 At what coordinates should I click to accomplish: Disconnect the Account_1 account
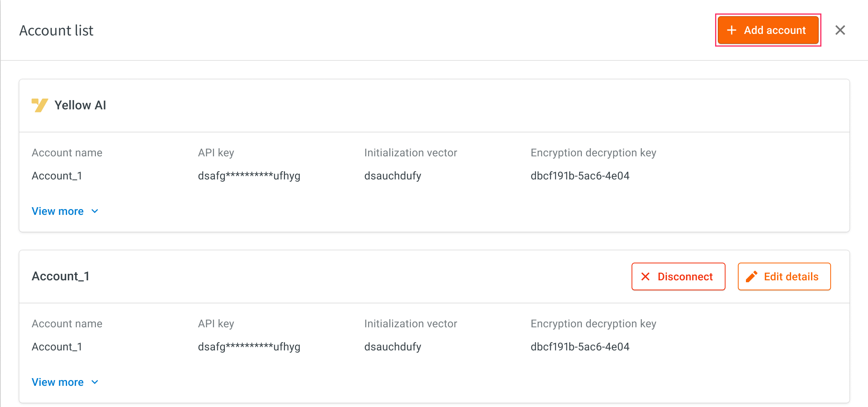(x=679, y=276)
